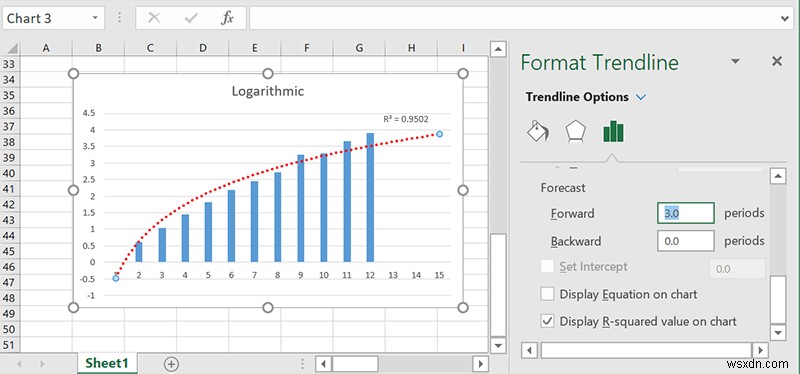Screen dimensions: 800x374
Task: Click worksheet horizontal scrollbar right arrow
Action: pos(480,364)
